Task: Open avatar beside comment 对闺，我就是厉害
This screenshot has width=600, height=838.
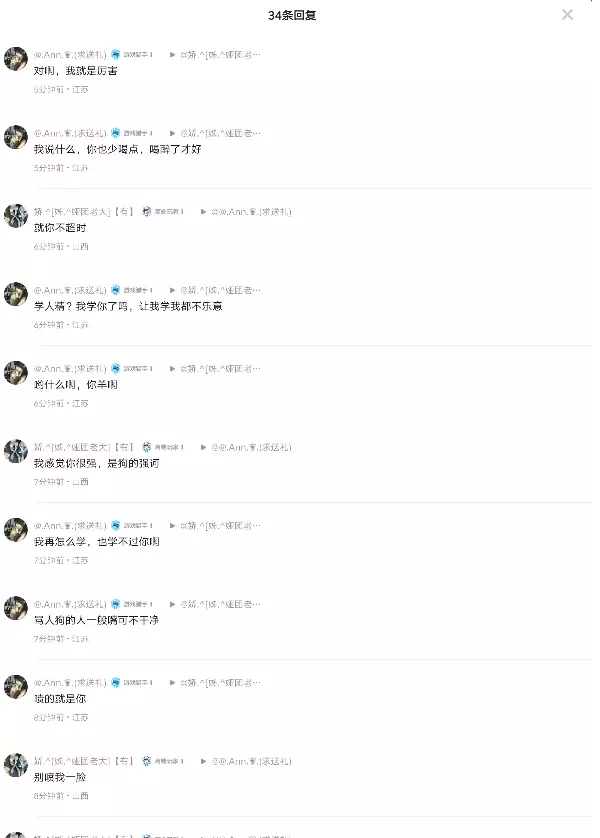Action: (x=15, y=59)
